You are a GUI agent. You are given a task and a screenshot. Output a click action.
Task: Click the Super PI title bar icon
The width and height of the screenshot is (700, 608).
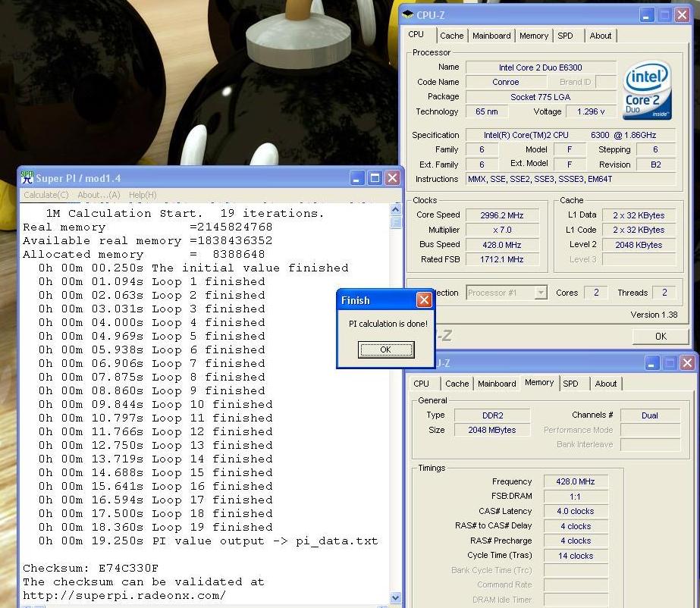pos(27,178)
